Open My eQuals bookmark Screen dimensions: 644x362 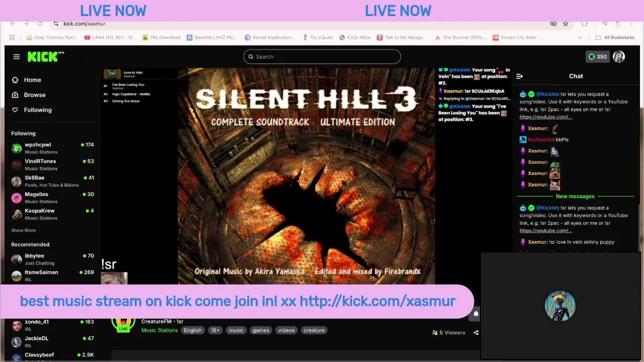(318, 38)
